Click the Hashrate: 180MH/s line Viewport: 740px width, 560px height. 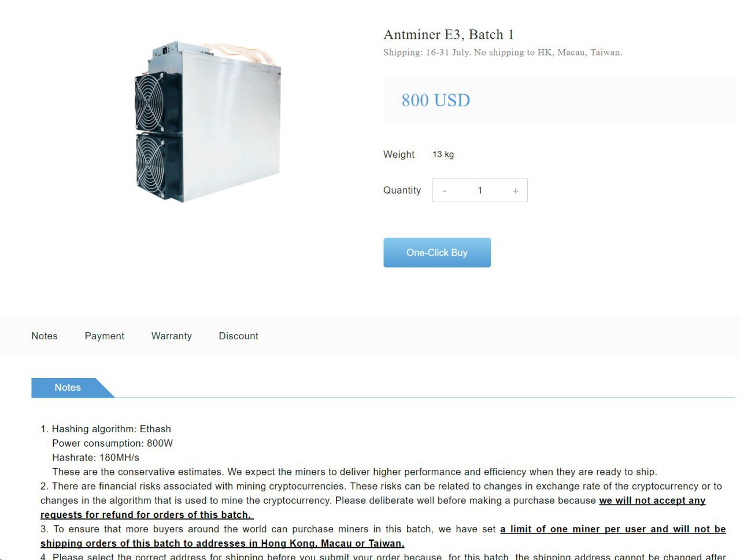[x=96, y=457]
